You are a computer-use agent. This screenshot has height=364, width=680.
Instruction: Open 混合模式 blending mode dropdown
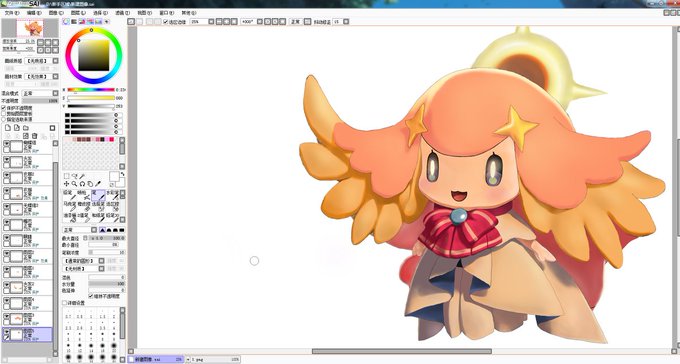point(56,93)
